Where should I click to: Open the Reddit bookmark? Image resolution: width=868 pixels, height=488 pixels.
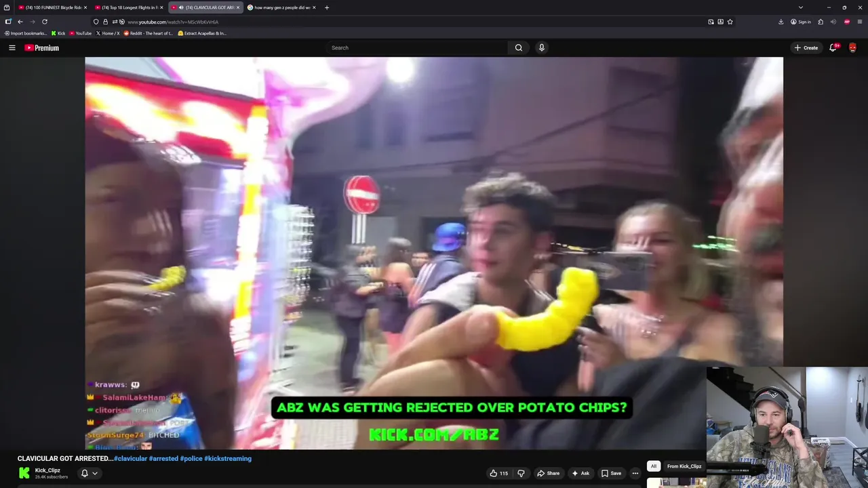[x=148, y=33]
